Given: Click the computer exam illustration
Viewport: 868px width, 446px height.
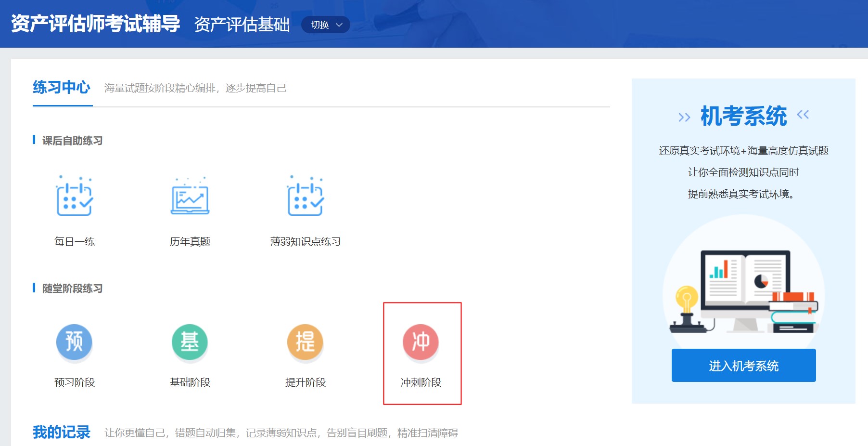Looking at the screenshot, I should tap(743, 289).
